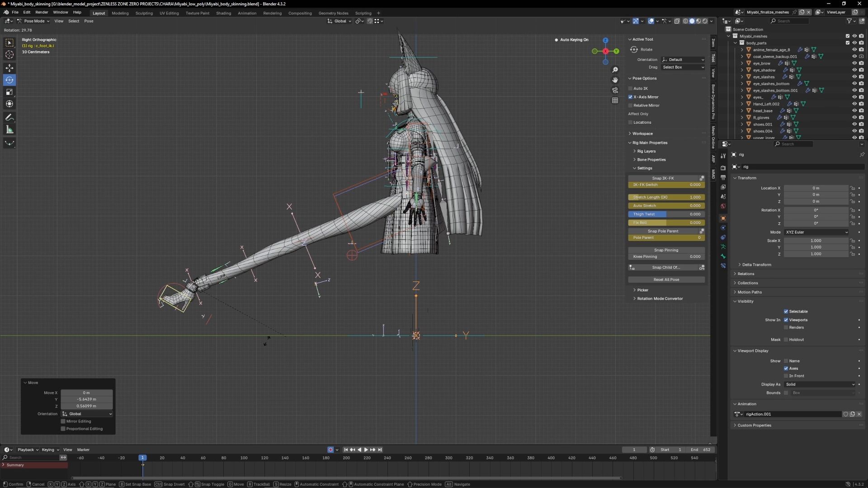The image size is (868, 488).
Task: Expand Motion Paths panel
Action: click(x=749, y=292)
